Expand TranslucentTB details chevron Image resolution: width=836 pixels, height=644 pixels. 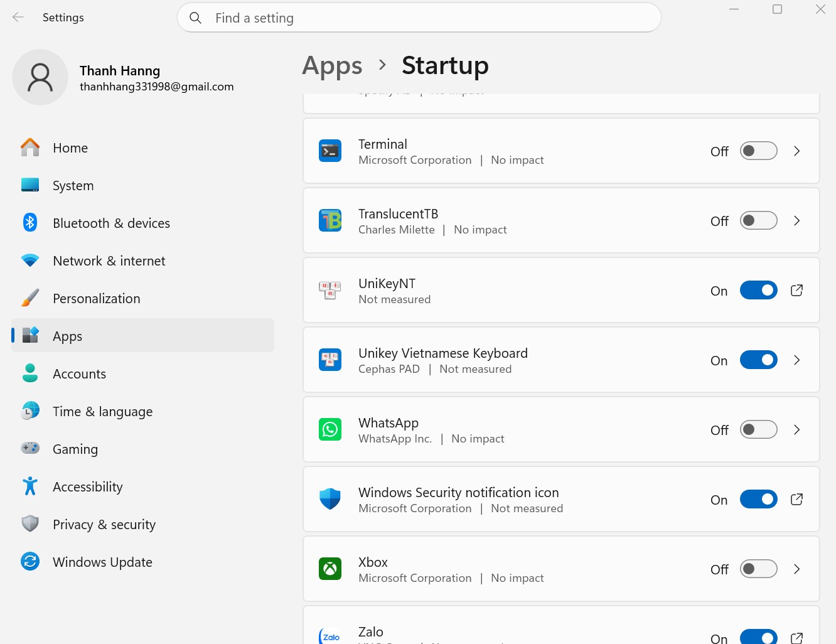point(796,220)
